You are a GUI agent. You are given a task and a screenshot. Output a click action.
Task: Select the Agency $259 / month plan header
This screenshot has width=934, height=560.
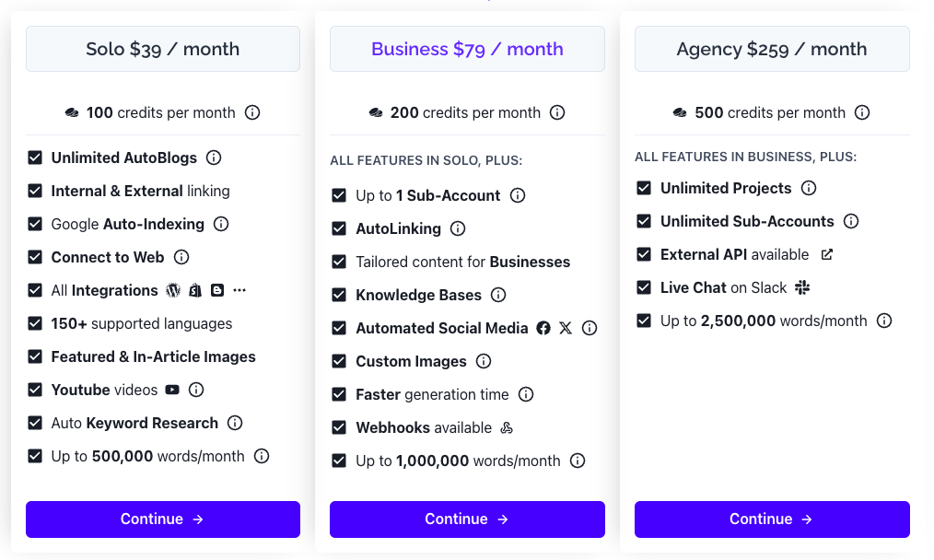[x=772, y=49]
